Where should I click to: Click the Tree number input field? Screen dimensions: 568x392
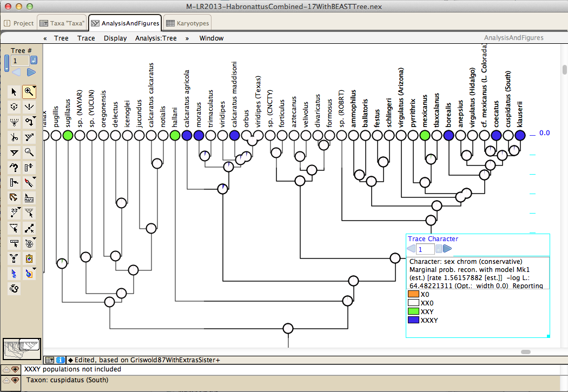pos(20,61)
